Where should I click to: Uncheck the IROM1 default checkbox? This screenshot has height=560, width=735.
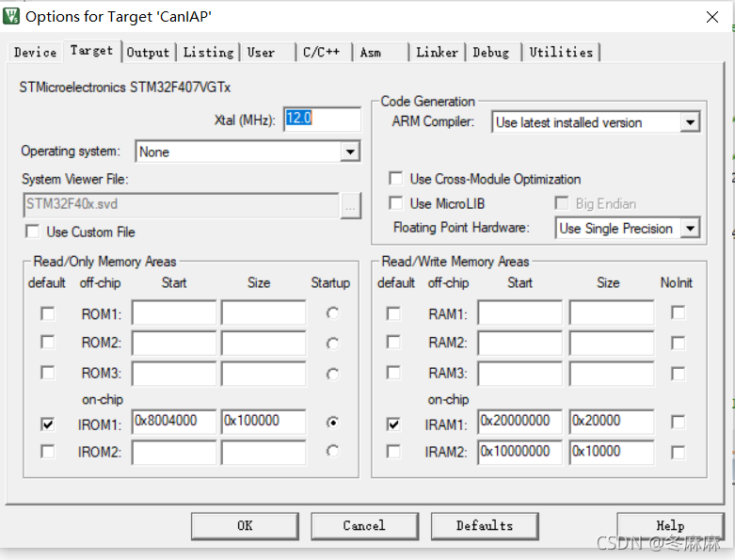47,424
